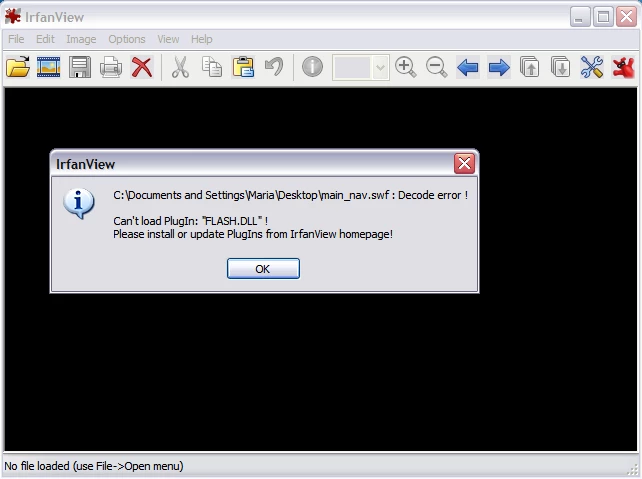642x479 pixels.
Task: Click the Open folder toolbar icon
Action: pos(18,67)
